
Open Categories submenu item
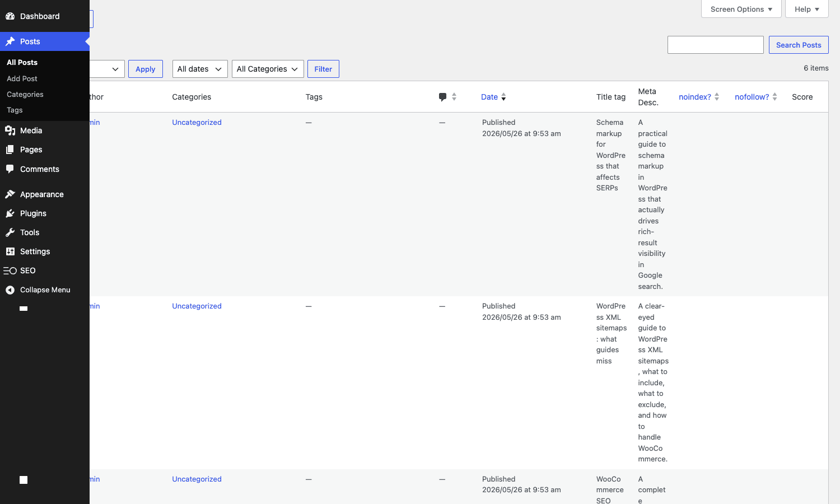coord(25,94)
